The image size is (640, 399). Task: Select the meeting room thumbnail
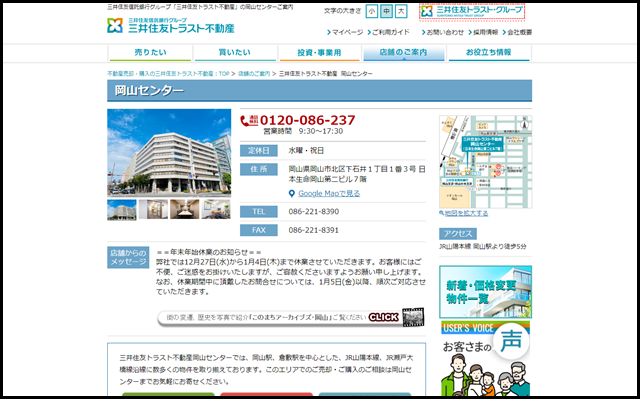[x=184, y=209]
